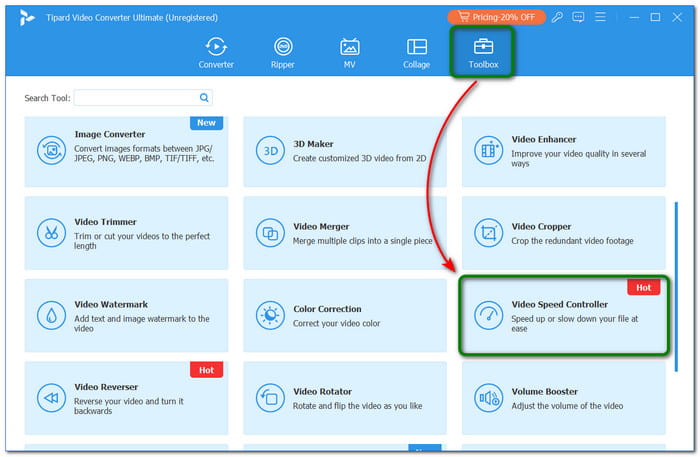Click 'Merge multiple clips into a single piece'

pos(362,241)
